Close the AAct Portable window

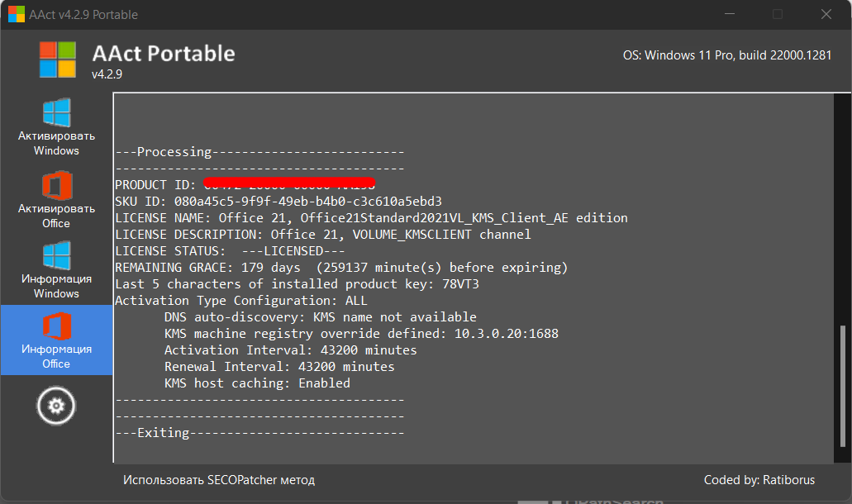click(826, 14)
